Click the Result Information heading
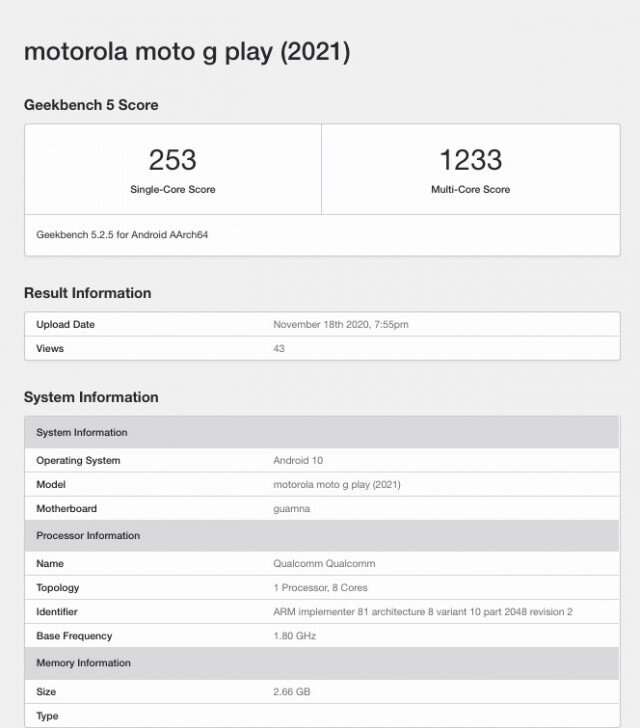 click(87, 293)
